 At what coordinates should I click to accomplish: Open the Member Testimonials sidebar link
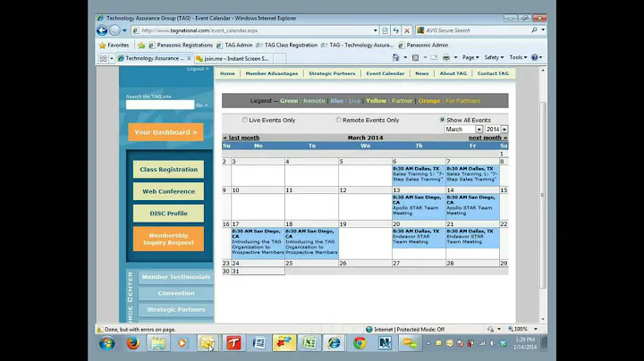[176, 277]
